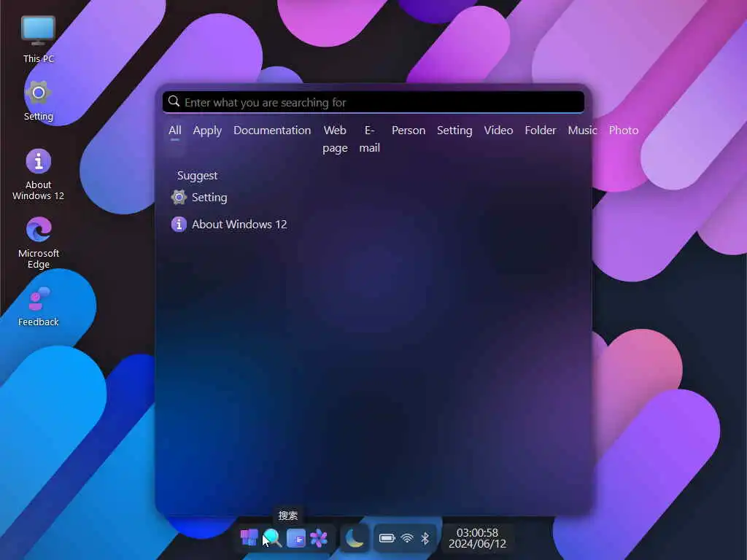Switch to the Apply filter tab
Viewport: 747px width, 560px height.
tap(207, 130)
